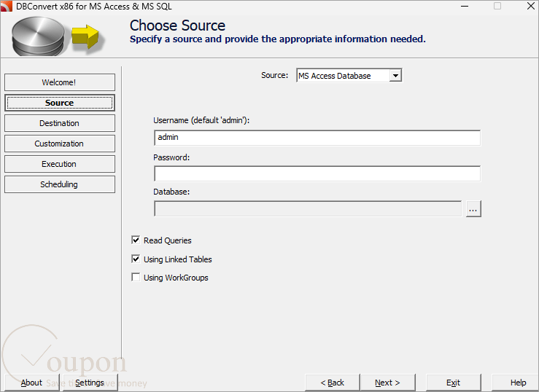Click the Exit button

454,383
